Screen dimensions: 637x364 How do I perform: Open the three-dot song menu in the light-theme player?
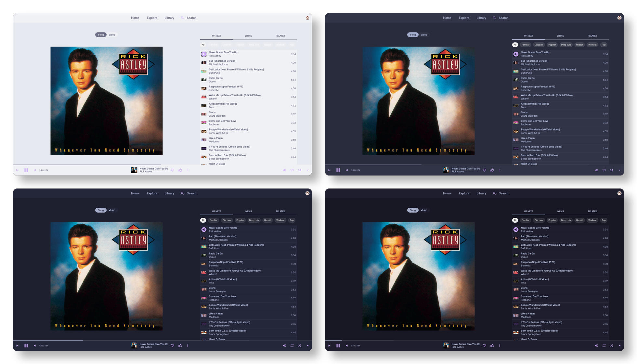point(188,170)
